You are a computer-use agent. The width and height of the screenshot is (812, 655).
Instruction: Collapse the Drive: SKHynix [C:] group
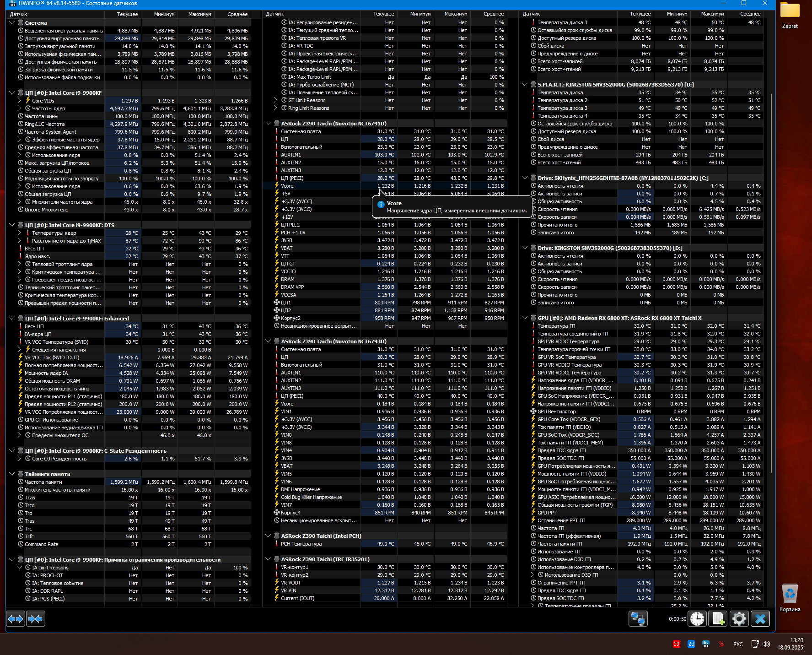[525, 178]
